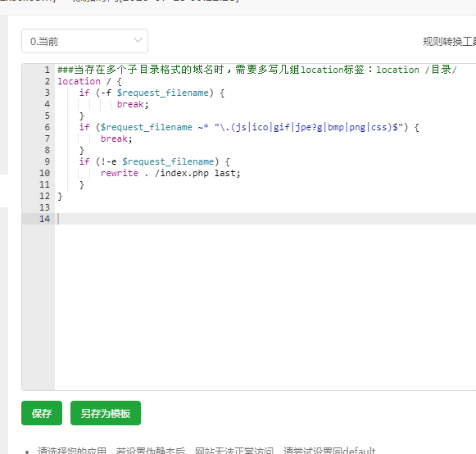Click "if (!-e $request_filename) {" on line 9
This screenshot has height=454, width=476.
154,161
